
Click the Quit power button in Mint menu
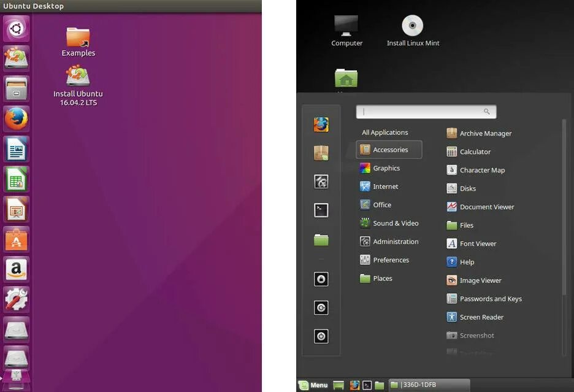click(321, 336)
